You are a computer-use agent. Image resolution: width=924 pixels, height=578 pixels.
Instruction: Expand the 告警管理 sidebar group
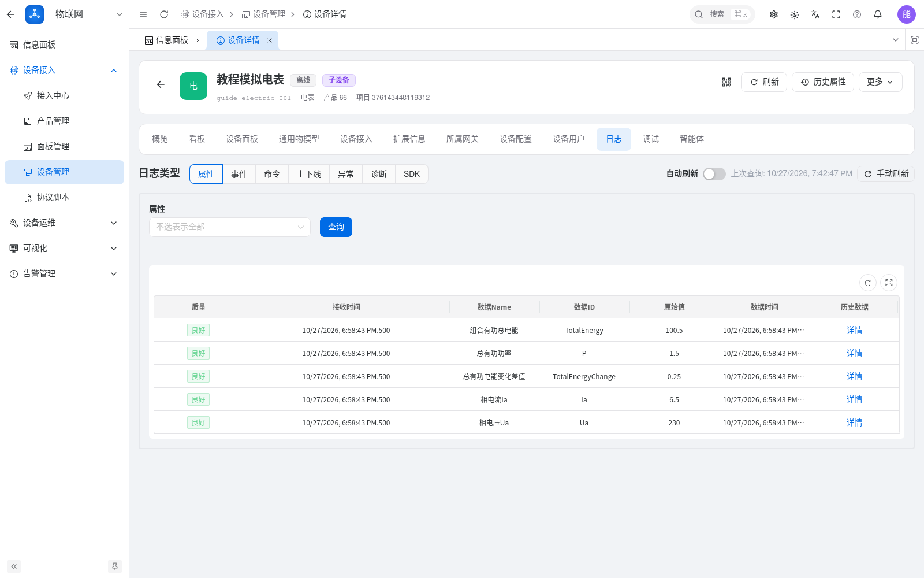click(x=64, y=274)
